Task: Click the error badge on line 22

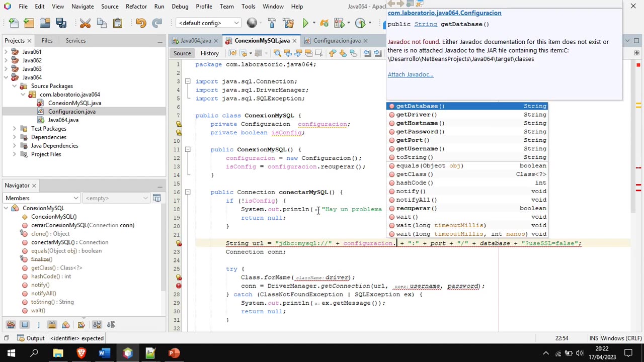Action: (179, 243)
